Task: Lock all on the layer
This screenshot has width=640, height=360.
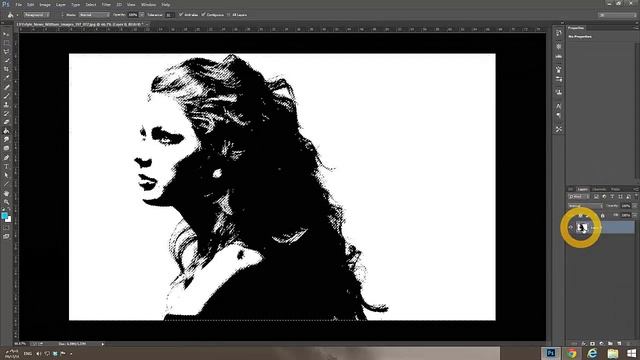Action: click(x=602, y=215)
